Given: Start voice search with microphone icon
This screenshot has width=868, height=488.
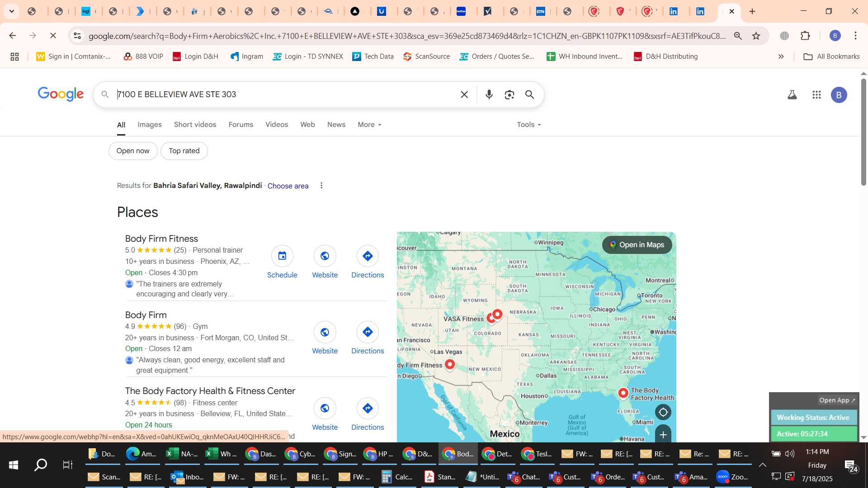Looking at the screenshot, I should [489, 94].
